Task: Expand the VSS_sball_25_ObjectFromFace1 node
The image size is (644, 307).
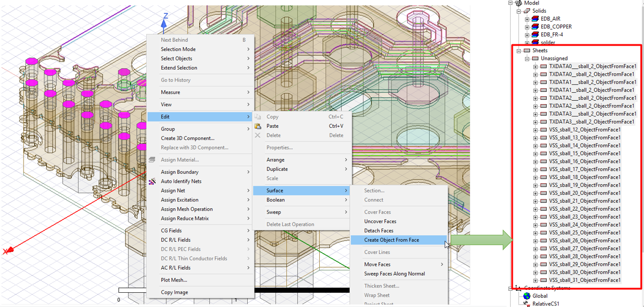Action: pos(535,233)
